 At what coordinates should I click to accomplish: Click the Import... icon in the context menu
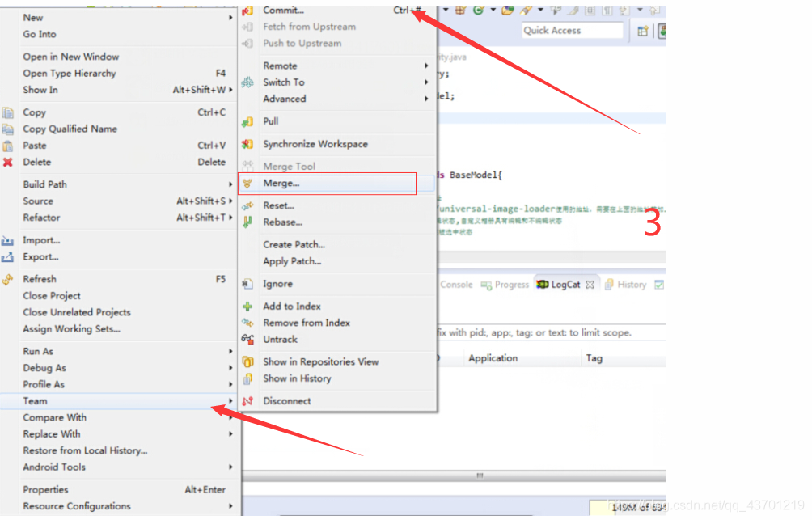coord(8,241)
